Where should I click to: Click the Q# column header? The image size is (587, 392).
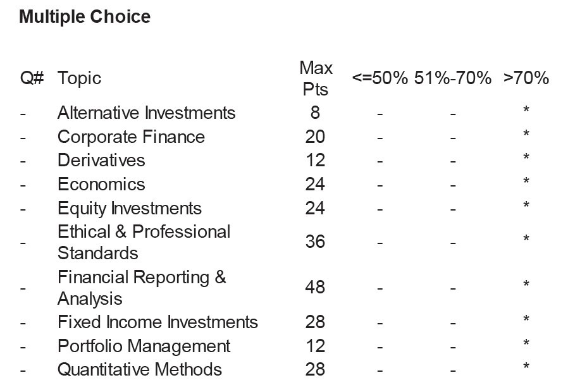(32, 78)
